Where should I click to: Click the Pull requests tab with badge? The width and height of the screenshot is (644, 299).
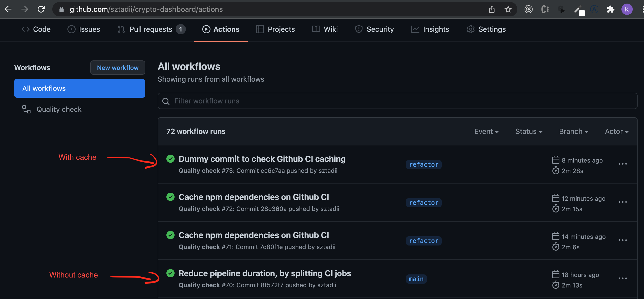pyautogui.click(x=152, y=29)
